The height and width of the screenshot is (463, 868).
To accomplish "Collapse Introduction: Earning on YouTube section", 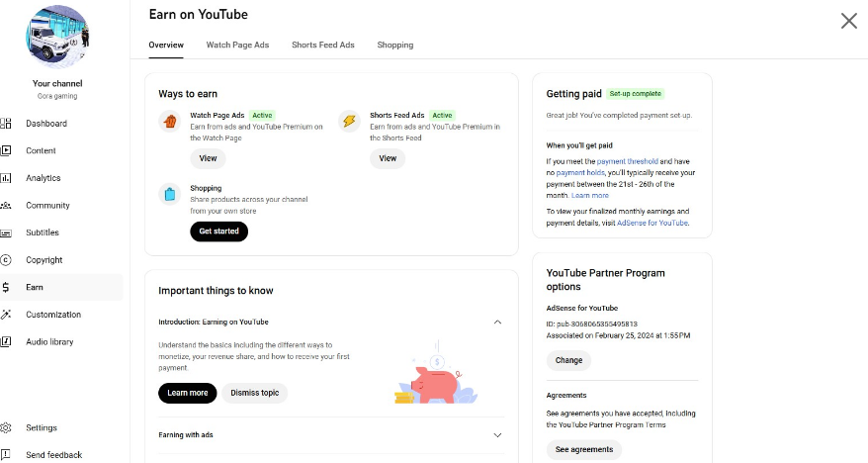I will click(497, 323).
